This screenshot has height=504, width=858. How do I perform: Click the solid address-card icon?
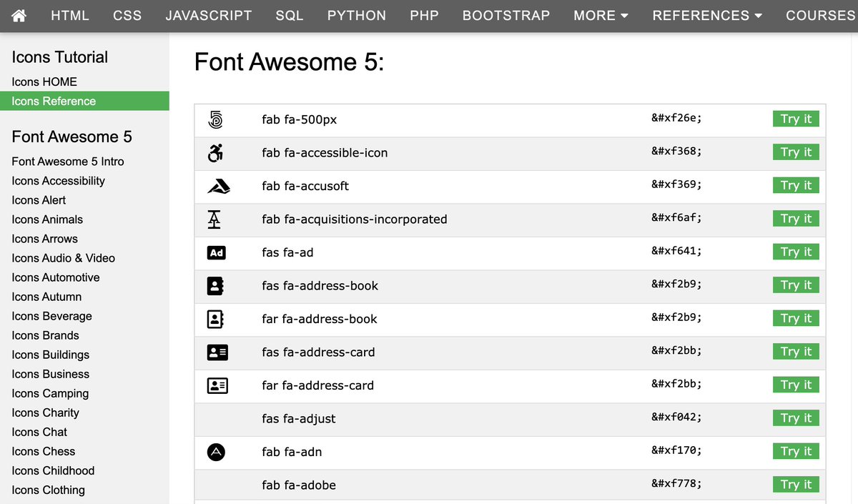click(217, 352)
